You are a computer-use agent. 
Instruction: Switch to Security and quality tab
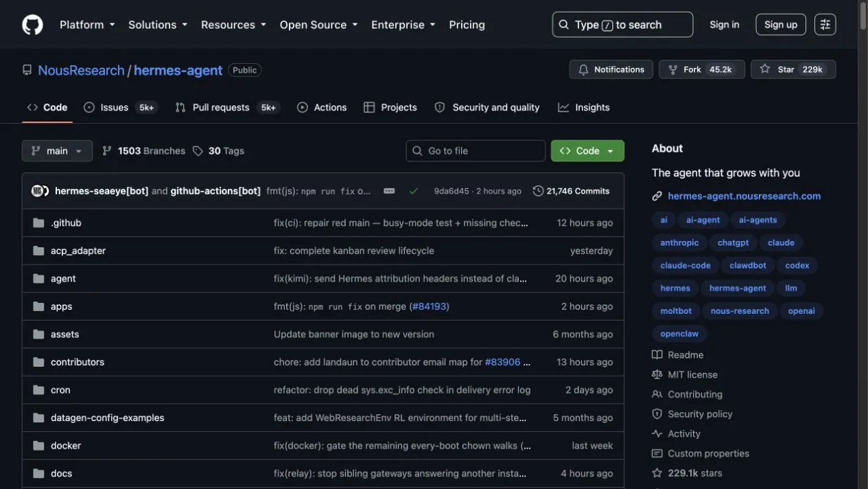[487, 108]
